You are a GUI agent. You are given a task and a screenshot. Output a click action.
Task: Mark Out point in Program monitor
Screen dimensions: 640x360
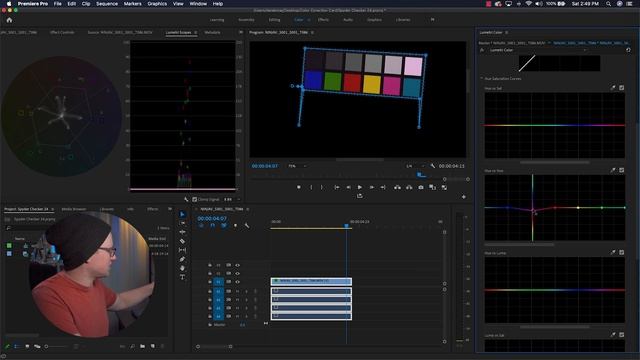pos(322,187)
